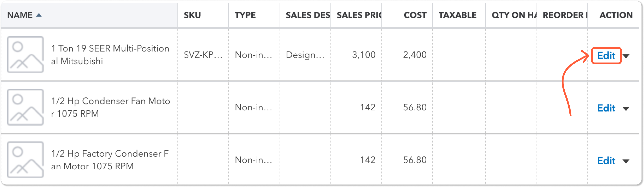Edit the 1/2 Hp Condenser Fan Motor item
The width and height of the screenshot is (644, 187).
click(606, 108)
